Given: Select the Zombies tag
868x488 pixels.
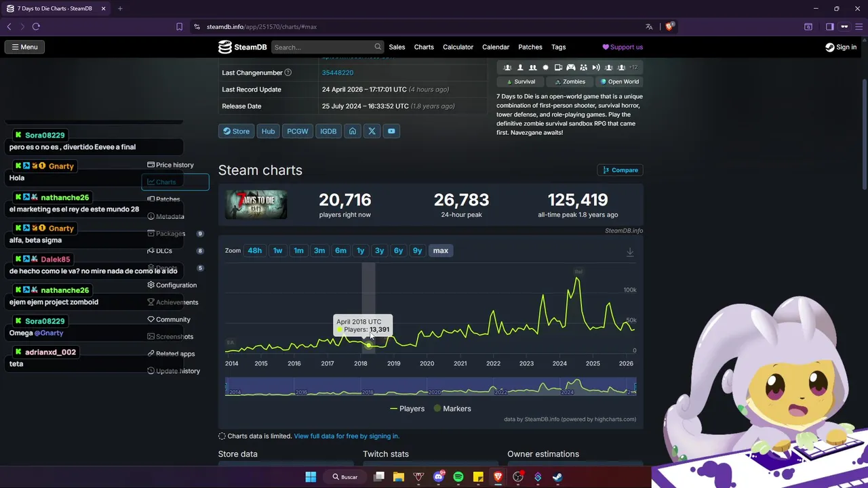Looking at the screenshot, I should 570,81.
